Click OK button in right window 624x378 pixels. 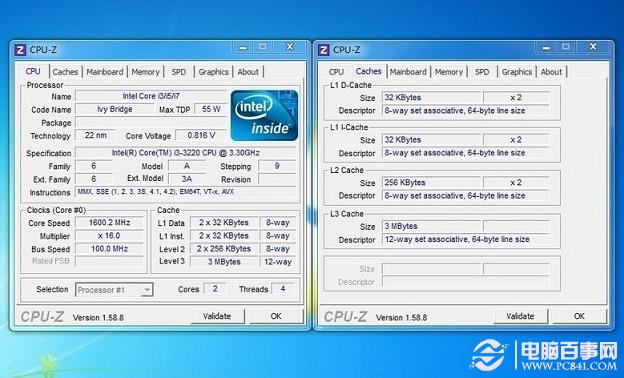coord(579,316)
